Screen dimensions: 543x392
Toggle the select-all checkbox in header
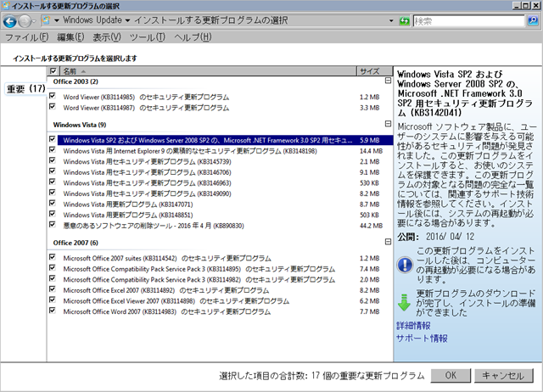coord(53,71)
